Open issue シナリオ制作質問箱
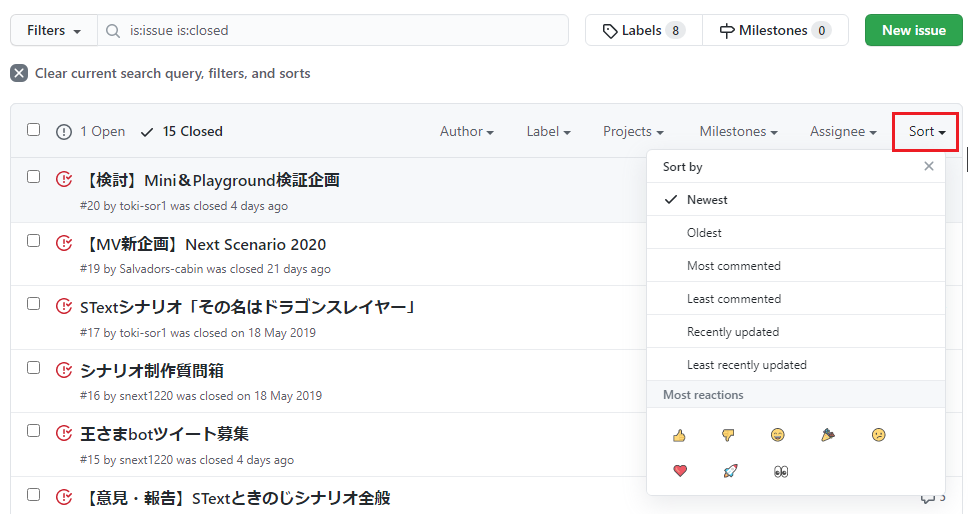 tap(152, 370)
